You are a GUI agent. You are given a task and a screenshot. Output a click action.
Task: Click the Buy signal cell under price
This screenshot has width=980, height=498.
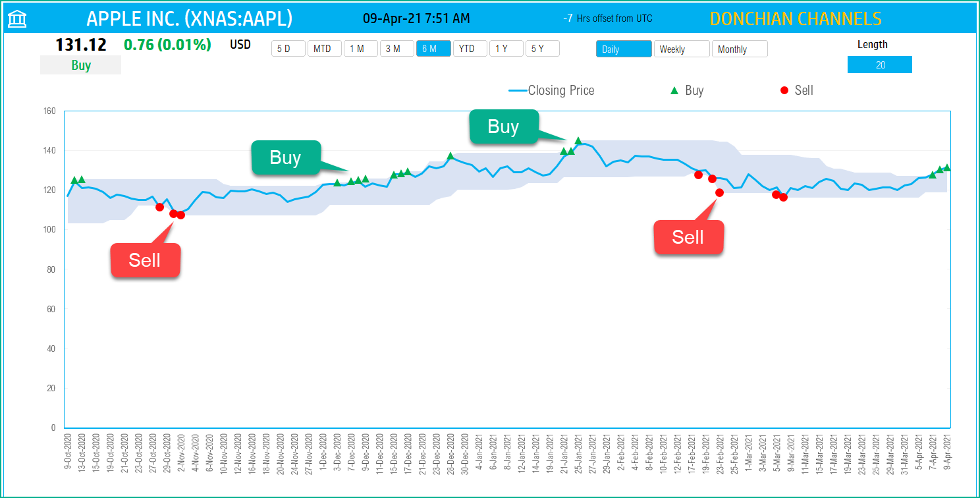(x=80, y=65)
